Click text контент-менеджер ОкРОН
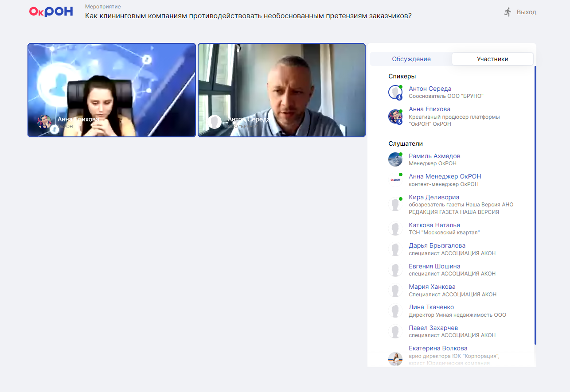 (x=444, y=184)
